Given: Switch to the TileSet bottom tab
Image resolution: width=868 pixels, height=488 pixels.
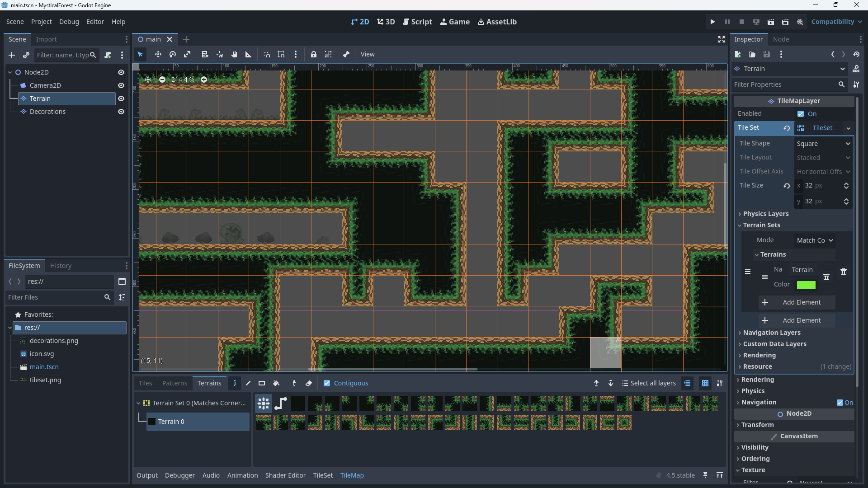Looking at the screenshot, I should coord(323,475).
